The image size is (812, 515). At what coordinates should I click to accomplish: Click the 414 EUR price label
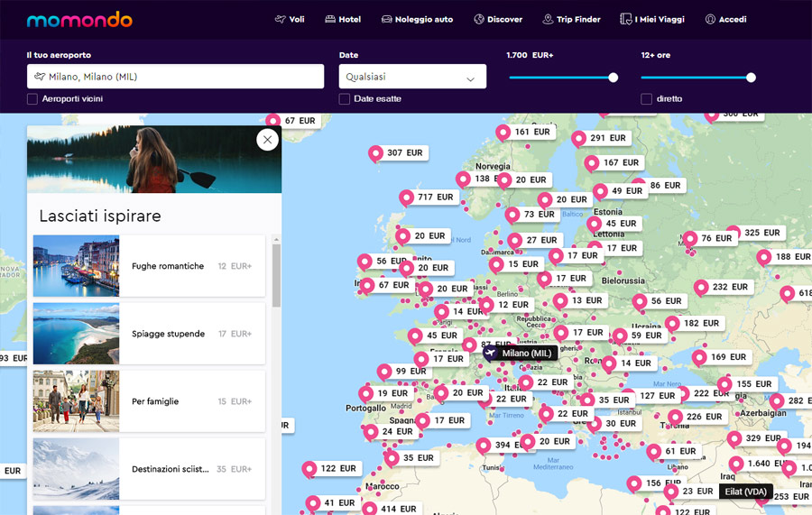tap(398, 509)
